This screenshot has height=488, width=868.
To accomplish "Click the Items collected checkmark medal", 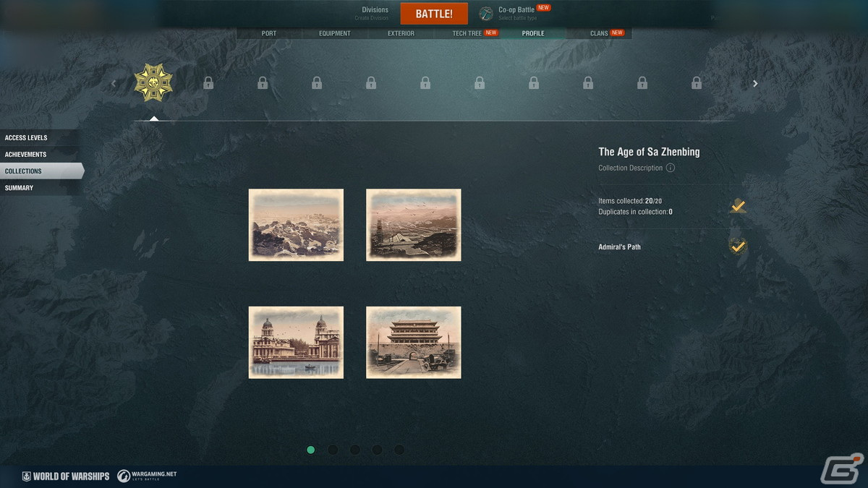I will [737, 206].
